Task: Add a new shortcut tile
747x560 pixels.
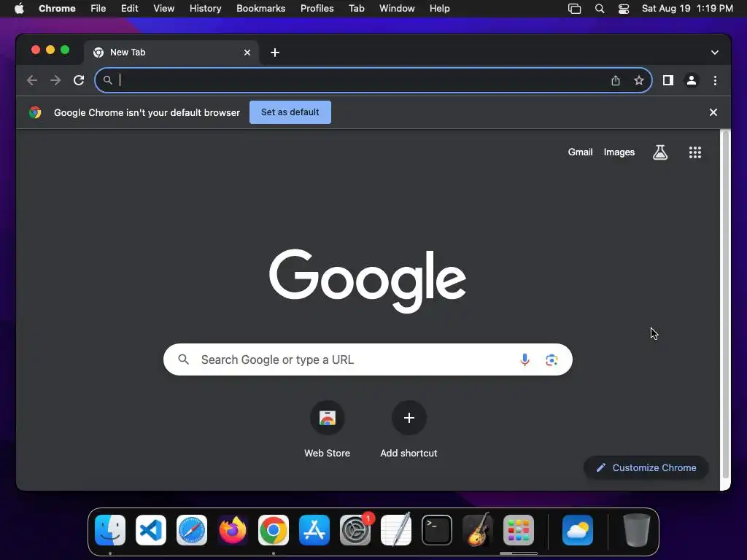Action: [409, 429]
